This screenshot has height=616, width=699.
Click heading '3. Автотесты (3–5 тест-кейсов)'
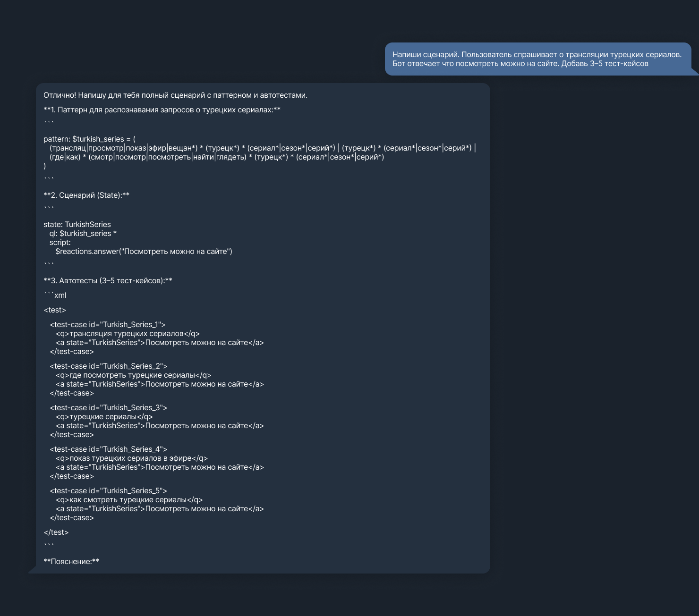point(108,281)
